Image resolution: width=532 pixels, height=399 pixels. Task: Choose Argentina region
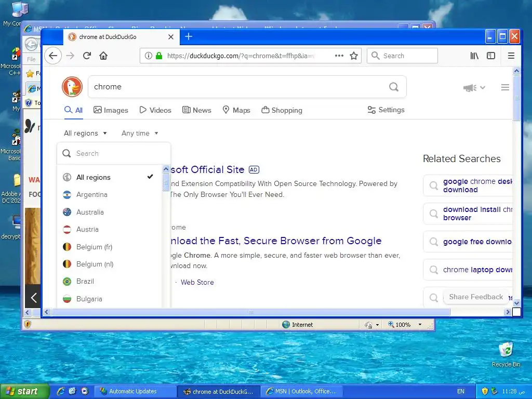coord(109,195)
